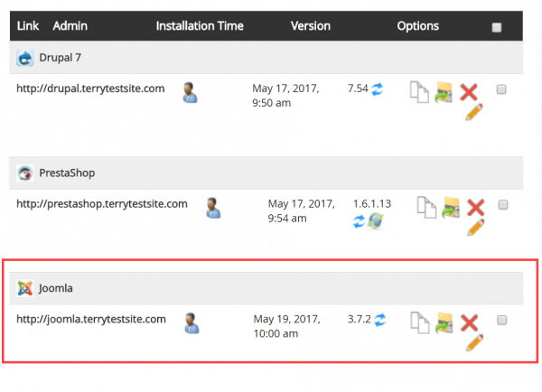The height and width of the screenshot is (392, 542).
Task: Clone the Joomla installation
Action: tap(420, 322)
